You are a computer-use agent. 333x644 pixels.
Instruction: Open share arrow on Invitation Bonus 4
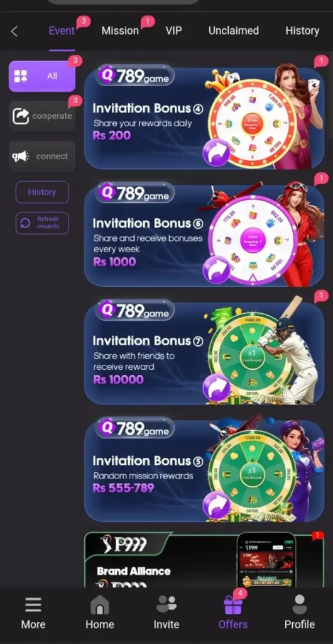[x=216, y=152]
